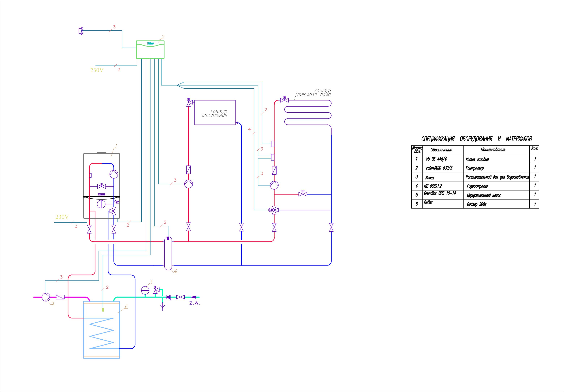The image size is (564, 392).
Task: Click table cell 'Котел газовый'
Action: [x=477, y=160]
